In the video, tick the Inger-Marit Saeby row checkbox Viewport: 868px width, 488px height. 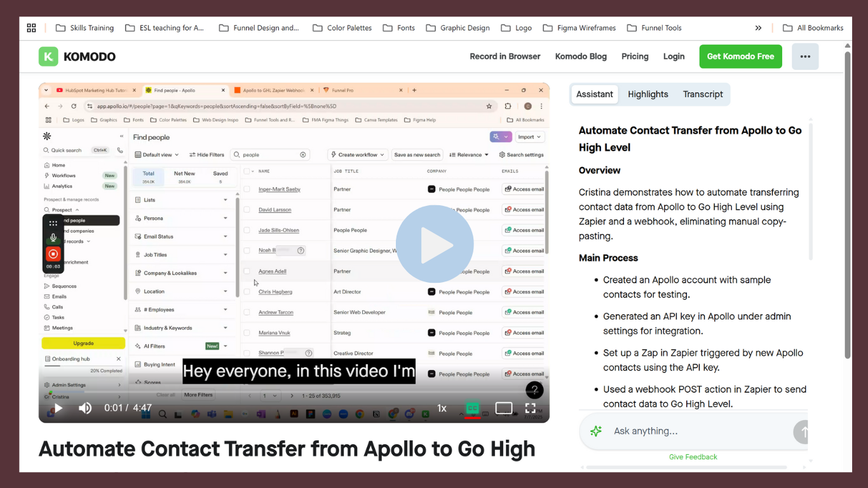click(247, 189)
